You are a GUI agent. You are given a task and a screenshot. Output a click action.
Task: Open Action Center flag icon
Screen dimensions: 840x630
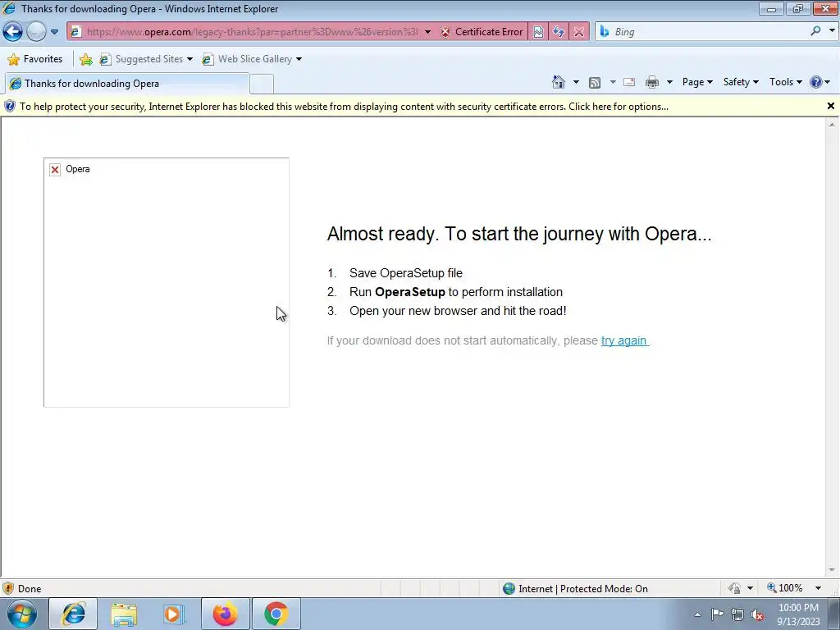[x=717, y=614]
